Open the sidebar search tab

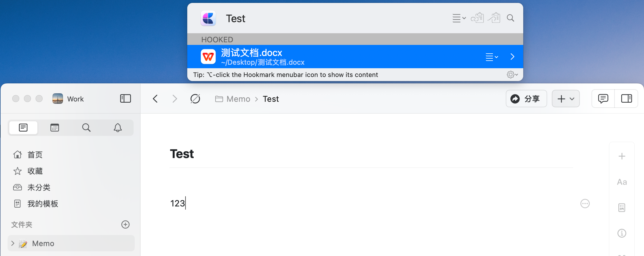[86, 127]
